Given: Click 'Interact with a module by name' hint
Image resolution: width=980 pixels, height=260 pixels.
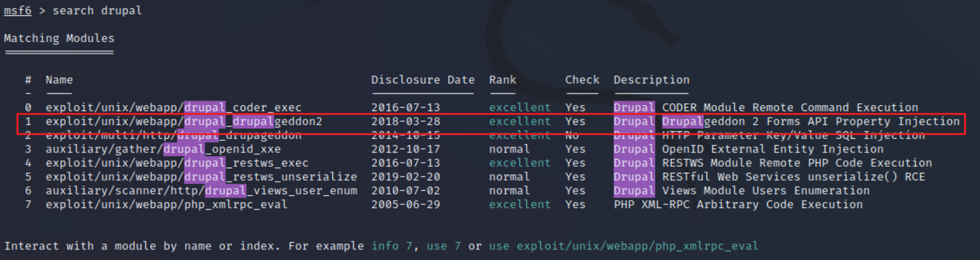Looking at the screenshot, I should tap(108, 246).
